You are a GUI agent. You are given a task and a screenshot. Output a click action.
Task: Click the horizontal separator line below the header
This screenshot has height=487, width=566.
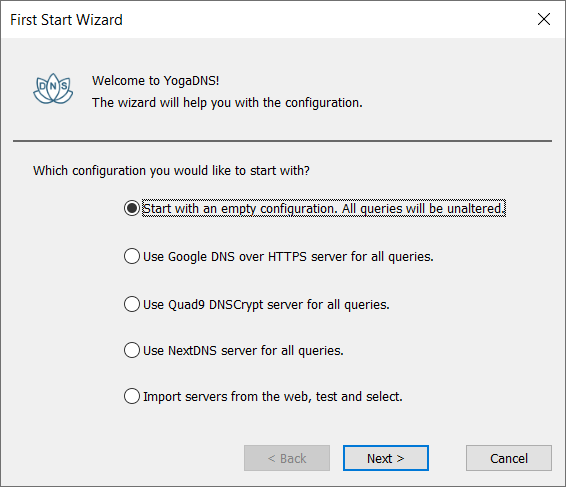coord(282,141)
